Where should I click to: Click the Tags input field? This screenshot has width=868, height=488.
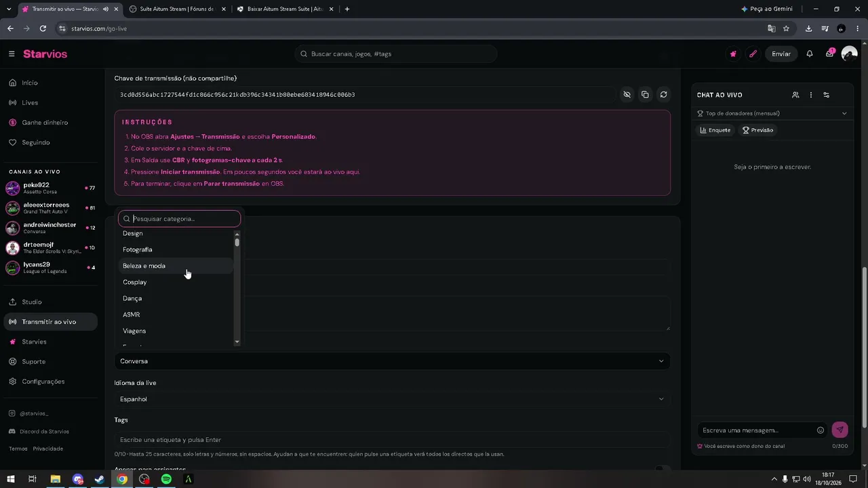(x=392, y=440)
